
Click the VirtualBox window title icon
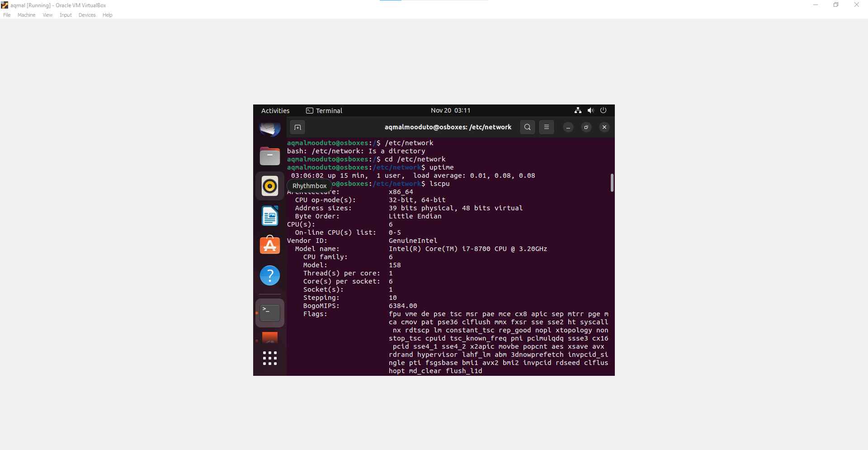pos(5,5)
